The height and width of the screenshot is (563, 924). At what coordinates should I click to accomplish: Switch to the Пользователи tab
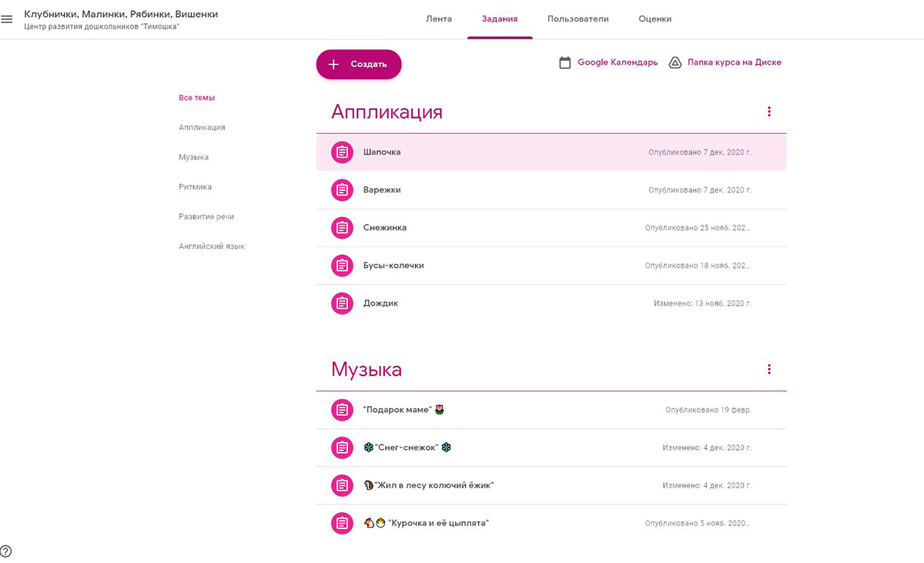tap(577, 19)
